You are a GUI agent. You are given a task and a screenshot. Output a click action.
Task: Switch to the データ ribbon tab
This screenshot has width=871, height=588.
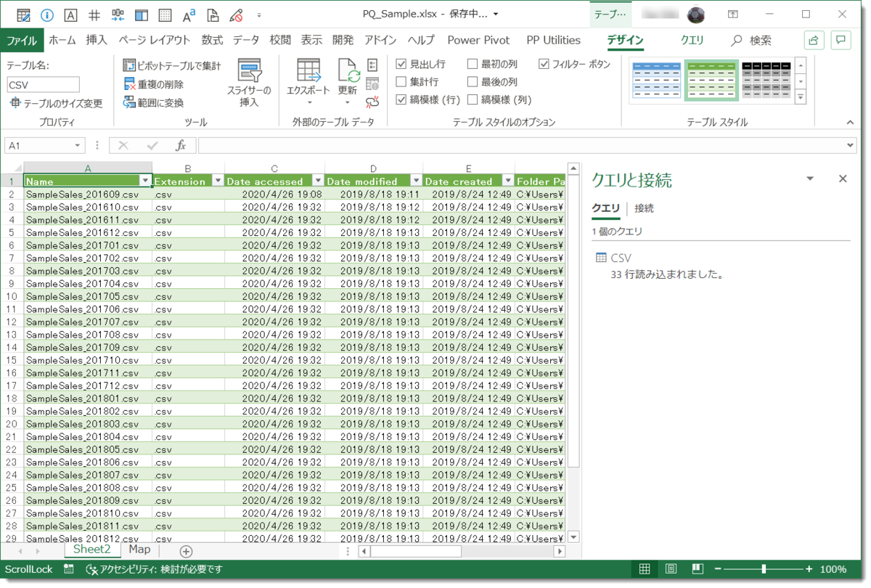point(246,40)
